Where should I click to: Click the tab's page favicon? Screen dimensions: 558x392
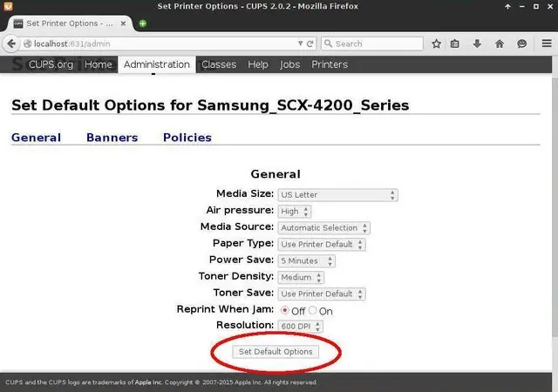(x=18, y=24)
